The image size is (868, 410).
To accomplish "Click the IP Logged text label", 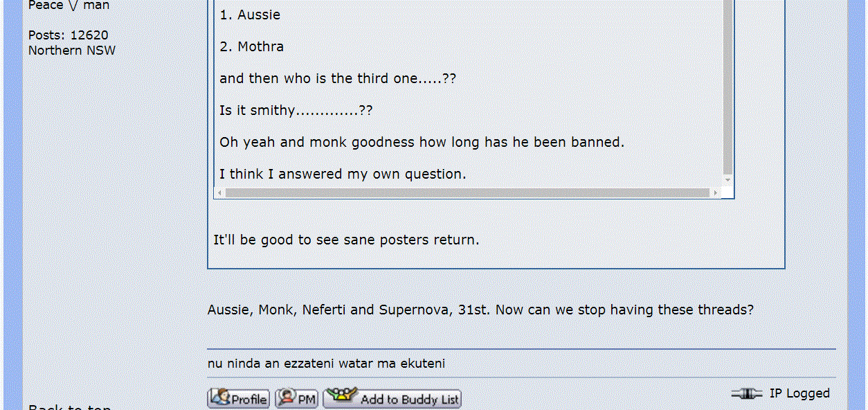I will [x=799, y=393].
